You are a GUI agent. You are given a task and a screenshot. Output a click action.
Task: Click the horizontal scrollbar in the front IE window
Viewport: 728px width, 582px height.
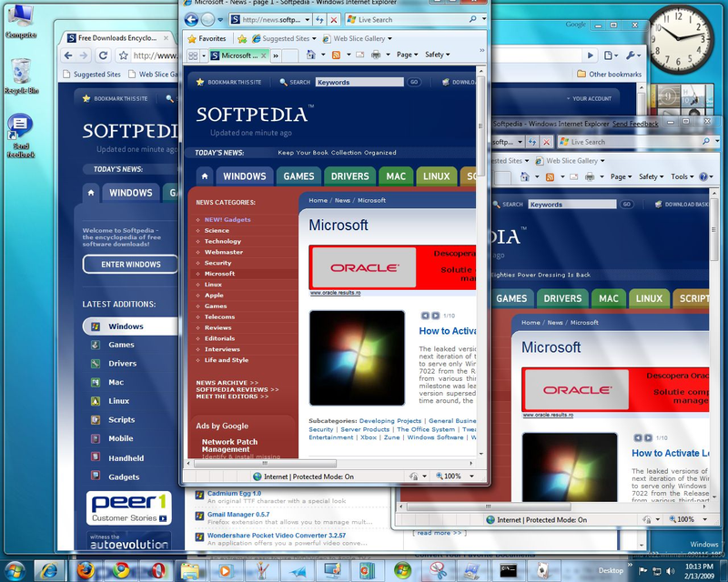265,463
